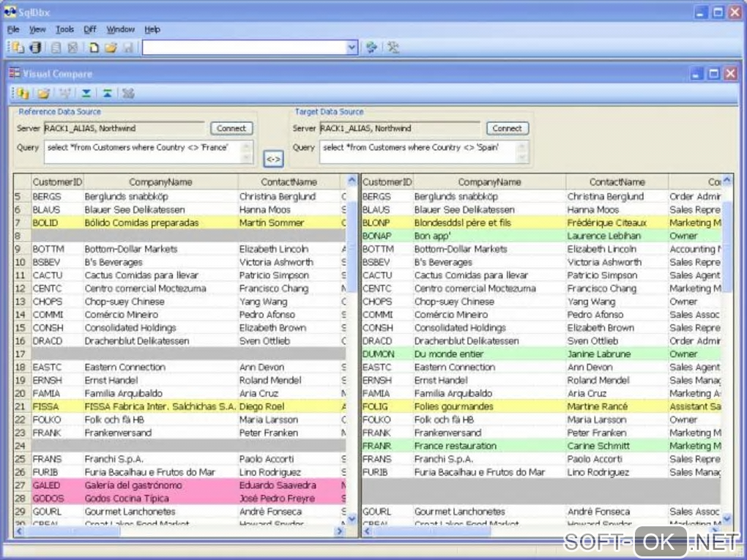The image size is (747, 560).
Task: Open the File menu
Action: click(x=13, y=29)
